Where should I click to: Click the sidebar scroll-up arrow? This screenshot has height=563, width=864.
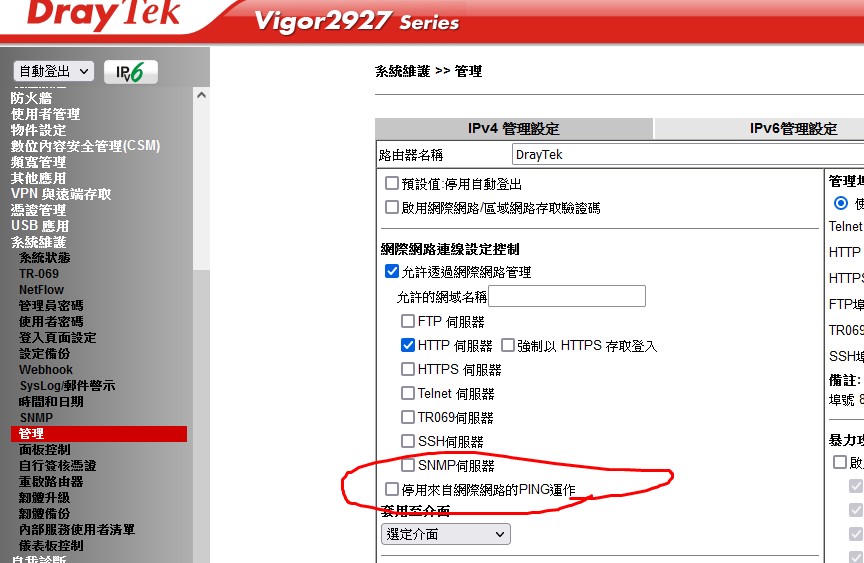(201, 95)
